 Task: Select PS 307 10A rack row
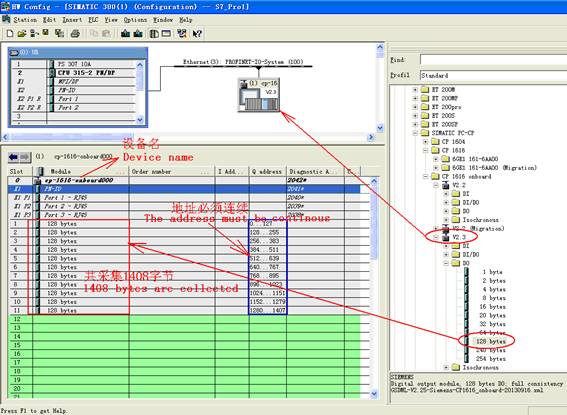pyautogui.click(x=74, y=64)
